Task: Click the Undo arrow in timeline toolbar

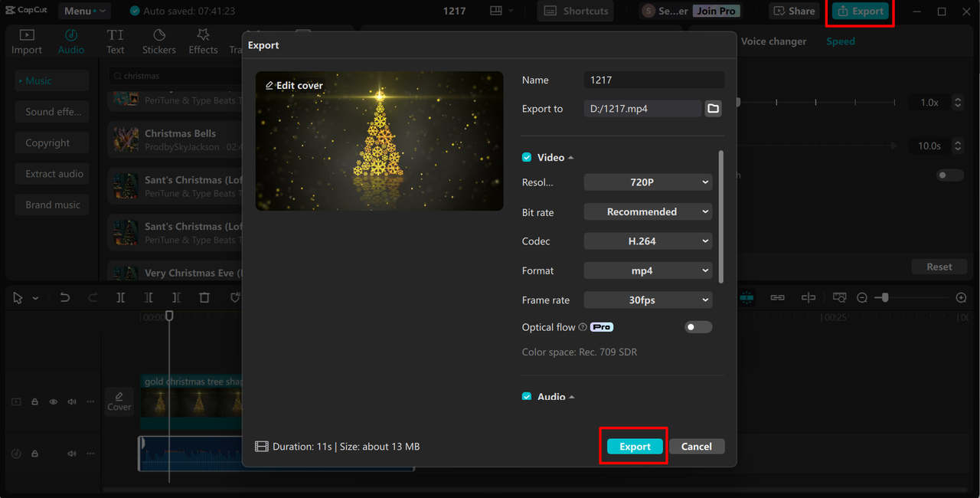Action: [x=65, y=298]
